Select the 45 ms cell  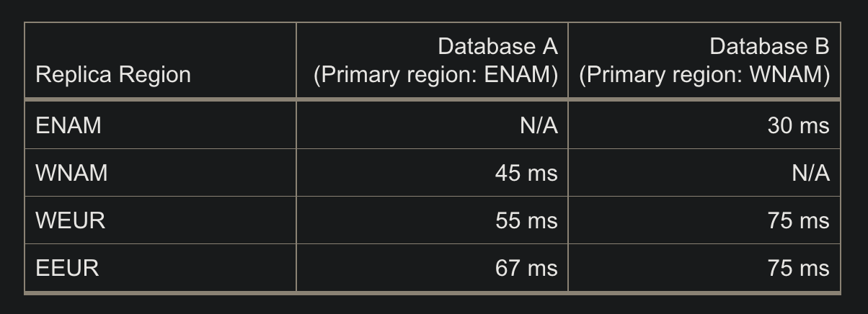pos(526,173)
